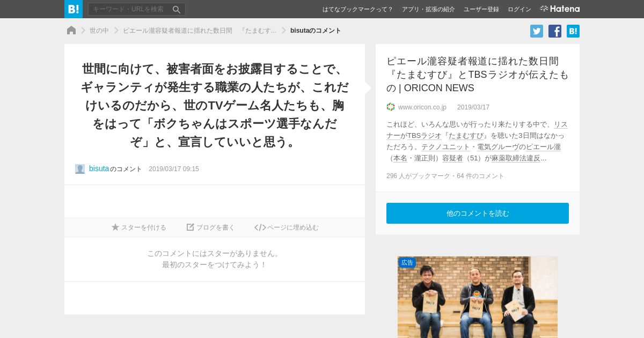Screen dimensions: 644x338
Task: Go to home via house icon
Action: tap(71, 31)
